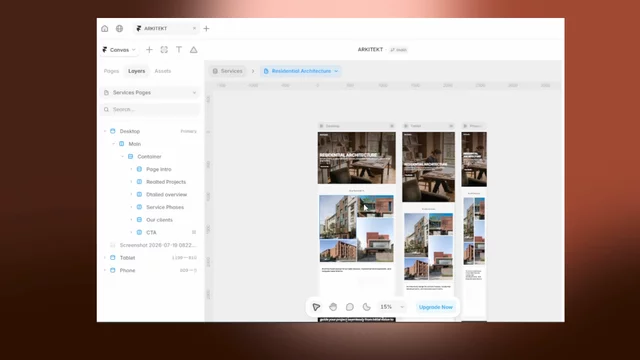Select the Desktop layer row

coord(150,131)
